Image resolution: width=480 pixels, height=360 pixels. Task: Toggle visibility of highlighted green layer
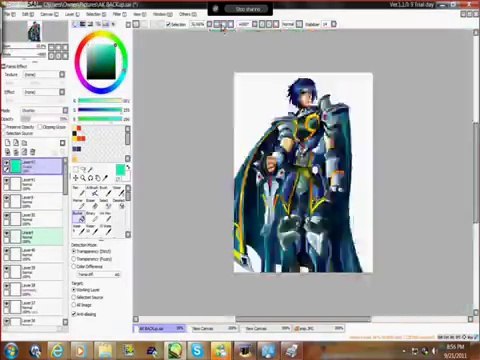6,233
